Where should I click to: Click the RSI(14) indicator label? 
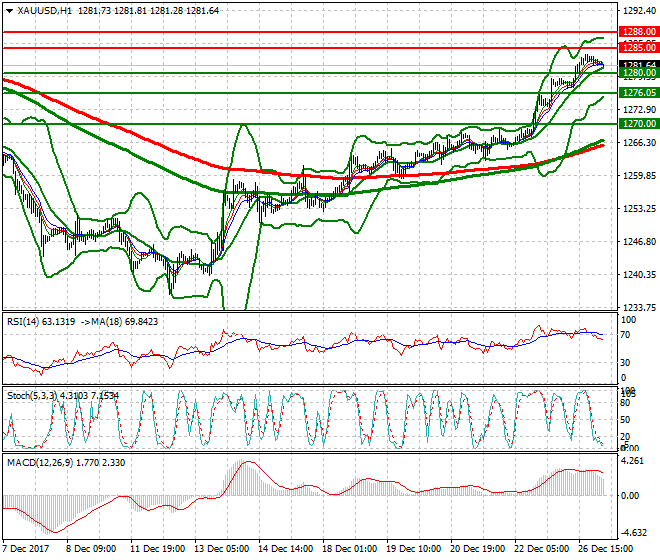click(26, 319)
